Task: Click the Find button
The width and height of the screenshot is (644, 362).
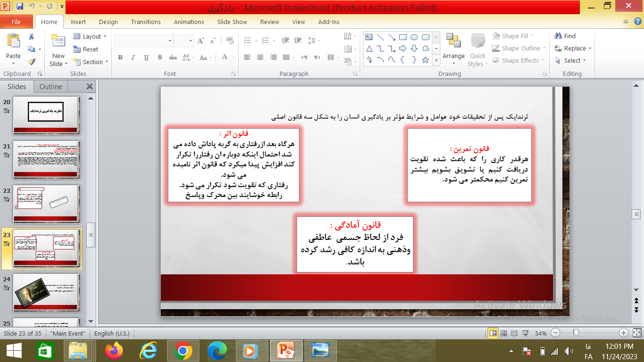Action: [565, 36]
